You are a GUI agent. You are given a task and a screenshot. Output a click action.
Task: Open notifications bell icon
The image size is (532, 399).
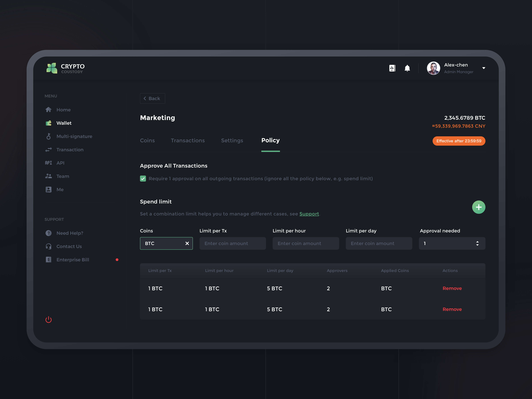(x=407, y=68)
